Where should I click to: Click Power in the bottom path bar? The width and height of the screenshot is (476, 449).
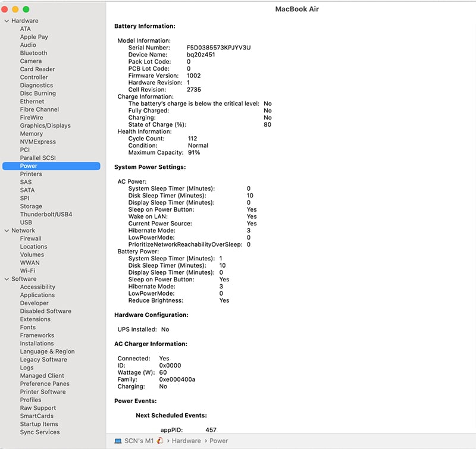(218, 441)
